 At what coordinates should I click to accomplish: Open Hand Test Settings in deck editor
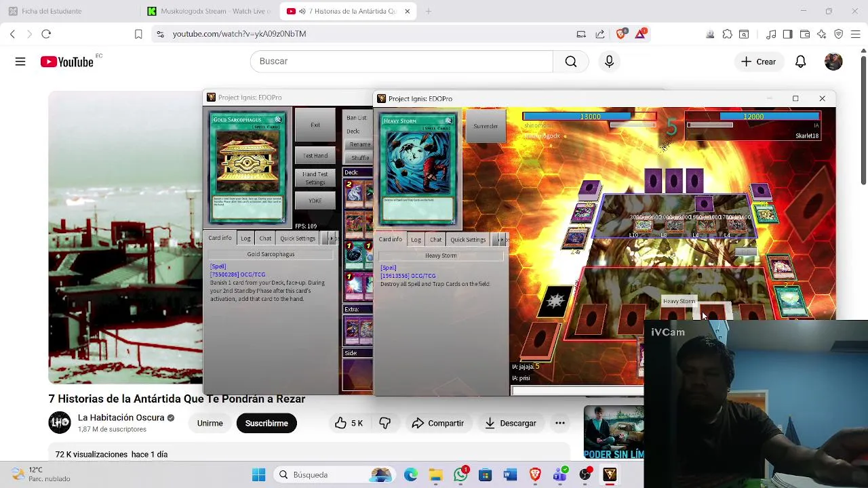click(315, 178)
